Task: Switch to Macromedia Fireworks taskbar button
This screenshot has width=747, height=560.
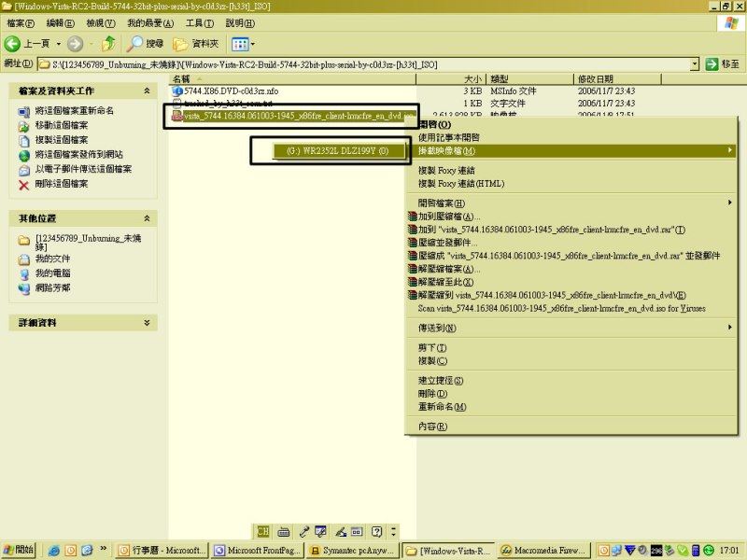Action: pos(544,551)
